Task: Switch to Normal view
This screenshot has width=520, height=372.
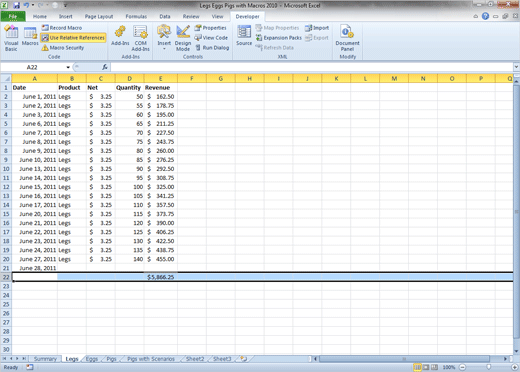Action: (417, 367)
